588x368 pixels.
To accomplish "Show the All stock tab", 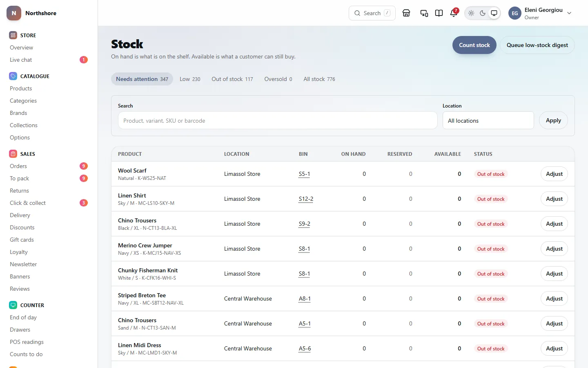I will tap(319, 79).
